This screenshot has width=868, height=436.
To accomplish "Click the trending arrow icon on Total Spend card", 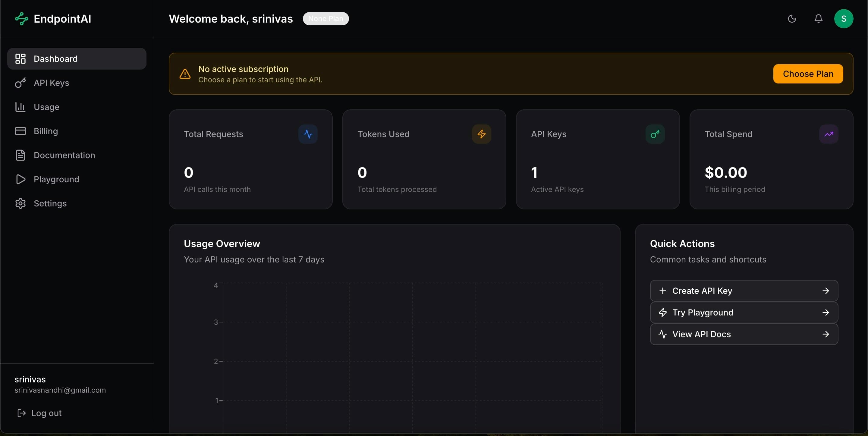I will (829, 134).
